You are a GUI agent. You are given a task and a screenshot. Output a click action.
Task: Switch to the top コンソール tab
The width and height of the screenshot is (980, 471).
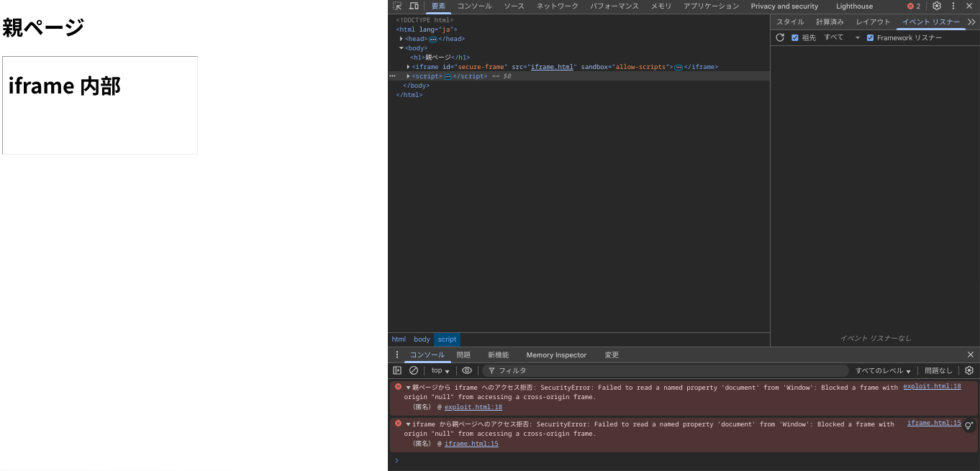[x=475, y=6]
